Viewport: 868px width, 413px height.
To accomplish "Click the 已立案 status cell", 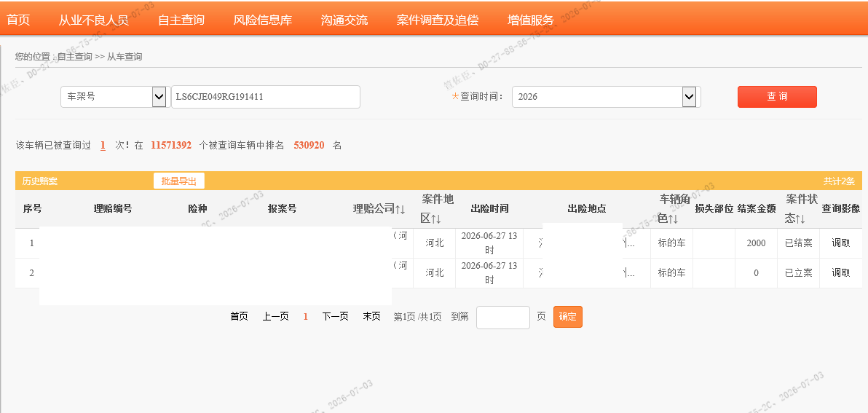I will tap(798, 272).
